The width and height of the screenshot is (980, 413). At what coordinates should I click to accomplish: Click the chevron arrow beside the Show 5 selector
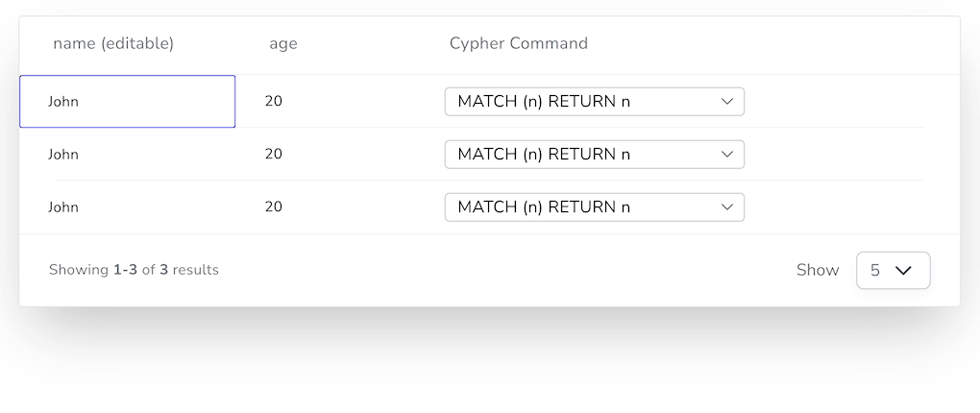pos(903,271)
